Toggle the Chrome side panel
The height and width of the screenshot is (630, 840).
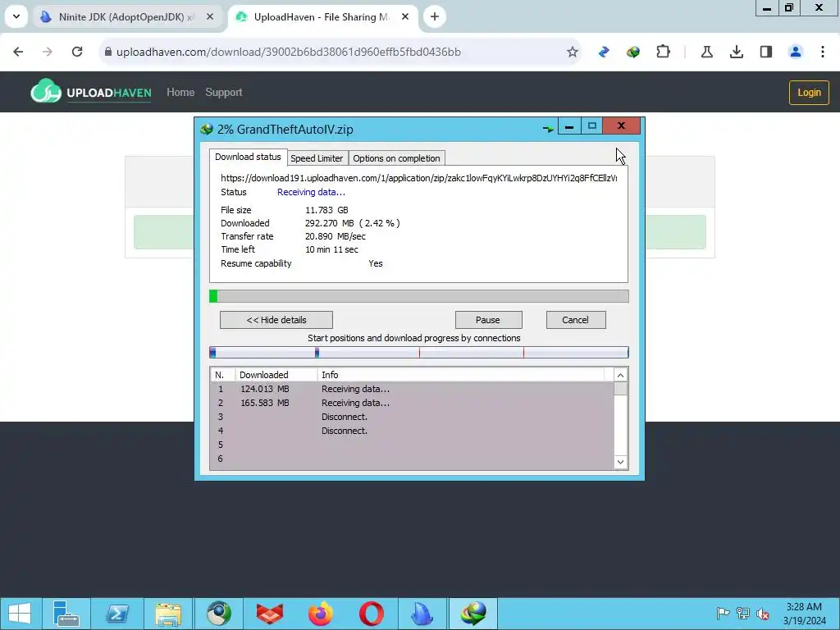(766, 52)
